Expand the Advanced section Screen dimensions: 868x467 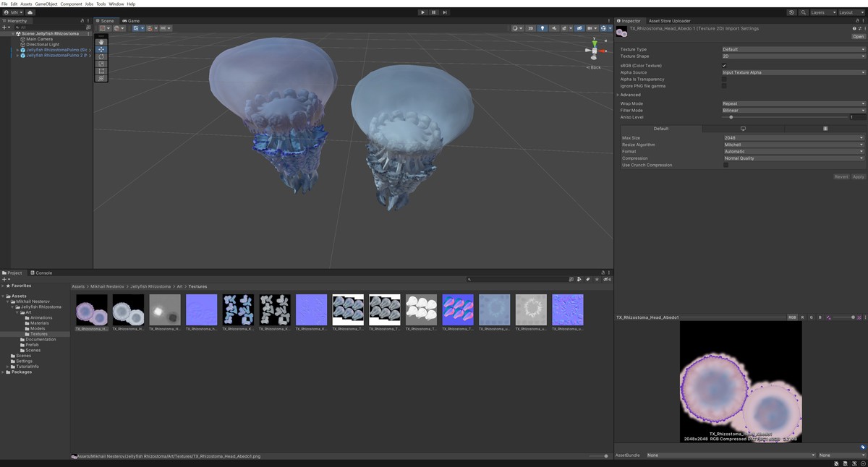pyautogui.click(x=629, y=95)
